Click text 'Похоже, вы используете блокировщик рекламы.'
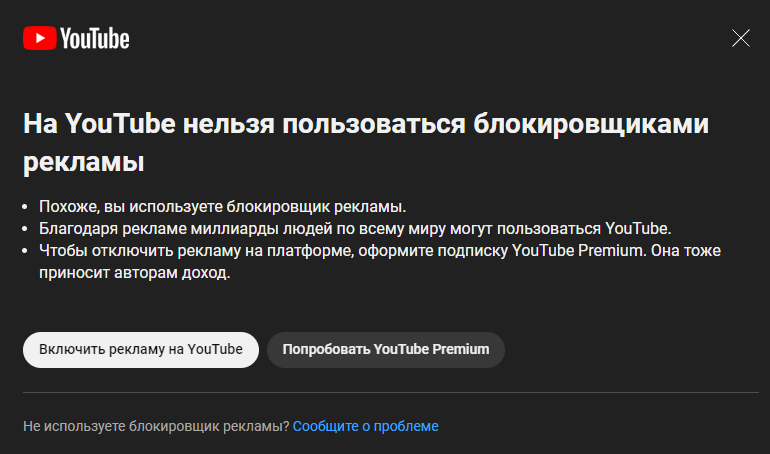This screenshot has height=454, width=770. [x=222, y=207]
